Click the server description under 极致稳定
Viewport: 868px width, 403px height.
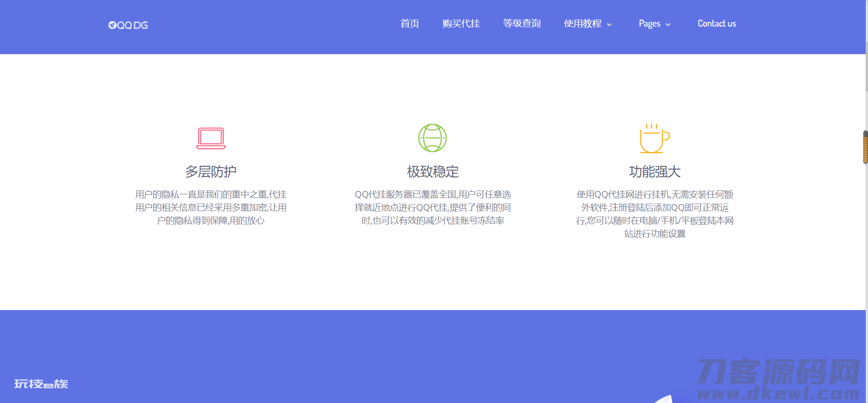tap(432, 207)
